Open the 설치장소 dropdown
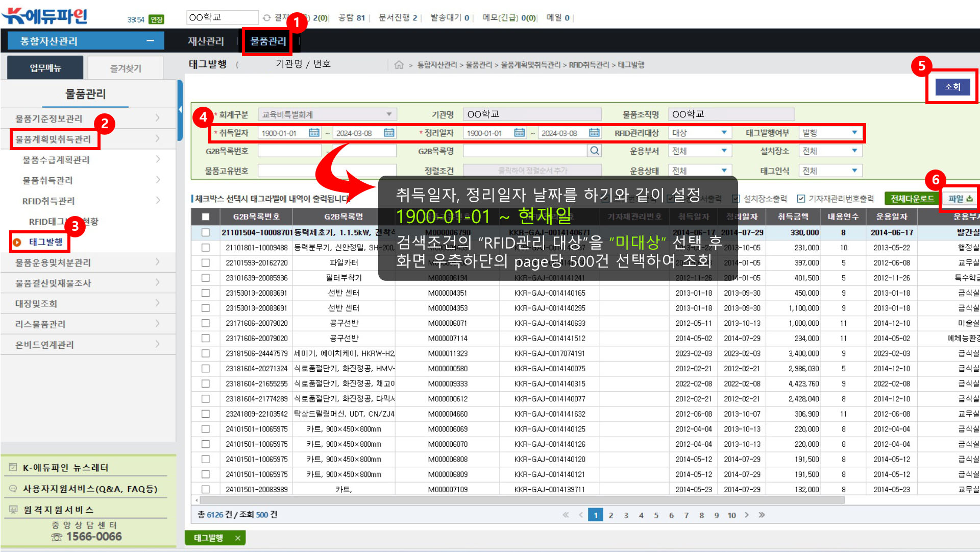 point(830,151)
